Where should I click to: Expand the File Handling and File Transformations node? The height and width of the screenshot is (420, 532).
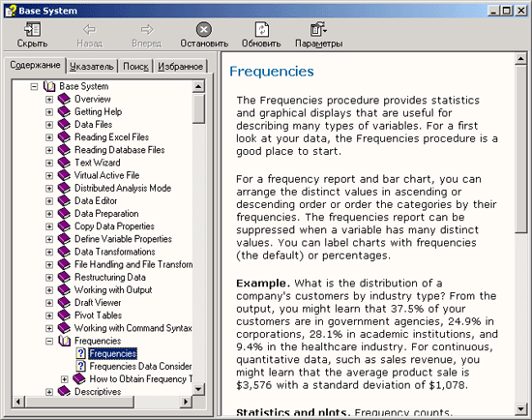49,265
